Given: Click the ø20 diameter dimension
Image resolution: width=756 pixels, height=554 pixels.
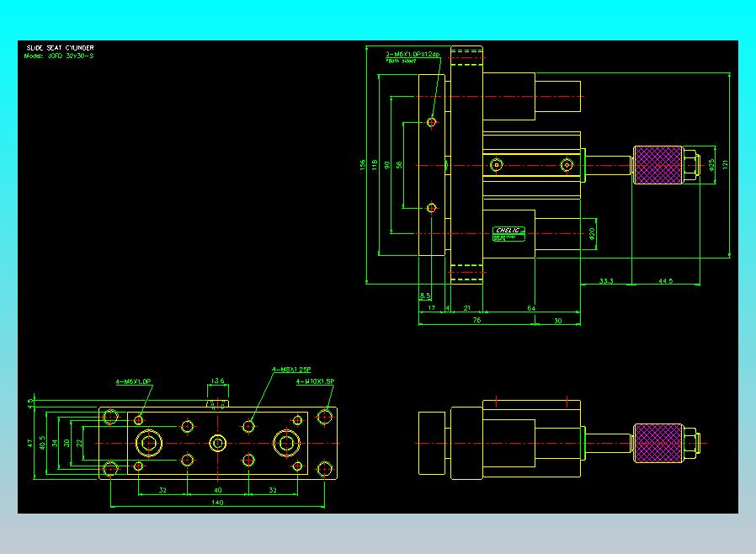Looking at the screenshot, I should 592,234.
